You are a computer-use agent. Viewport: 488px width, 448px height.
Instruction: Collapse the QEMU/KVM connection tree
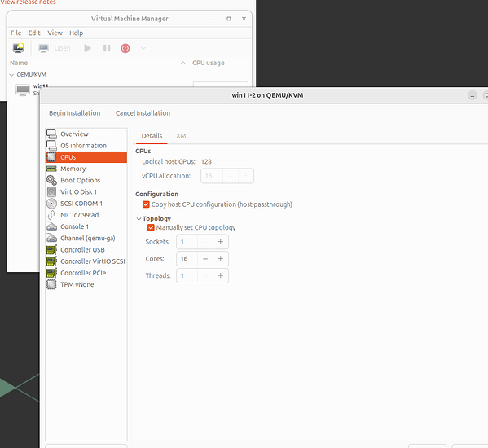click(x=12, y=75)
